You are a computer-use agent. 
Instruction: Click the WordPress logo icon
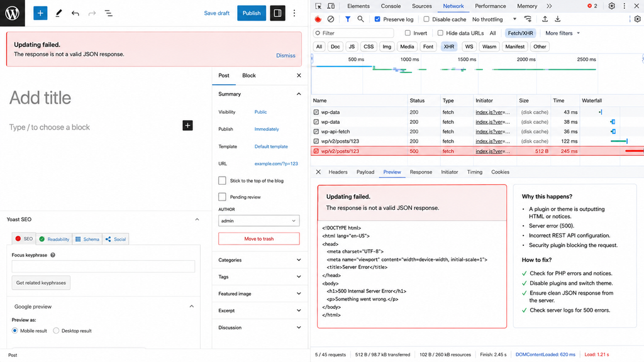click(13, 13)
